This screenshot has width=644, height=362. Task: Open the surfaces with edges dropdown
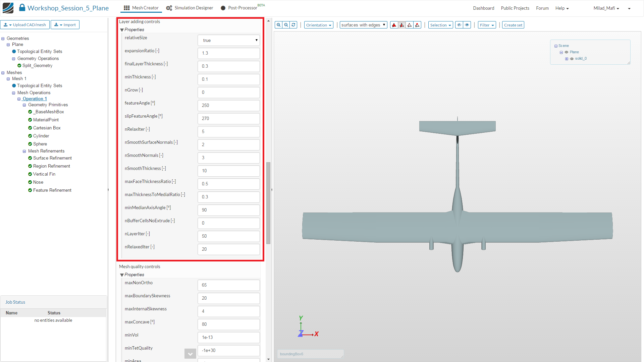[x=363, y=25]
